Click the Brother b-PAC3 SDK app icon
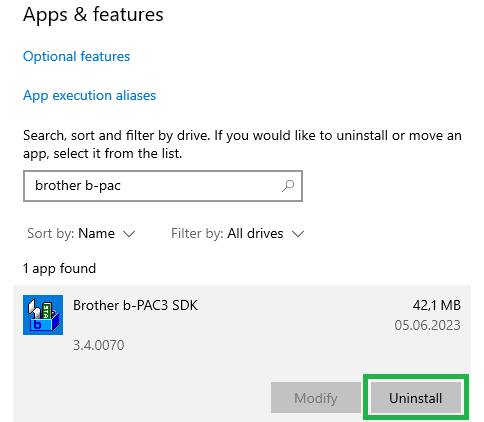The width and height of the screenshot is (484, 422). click(43, 315)
